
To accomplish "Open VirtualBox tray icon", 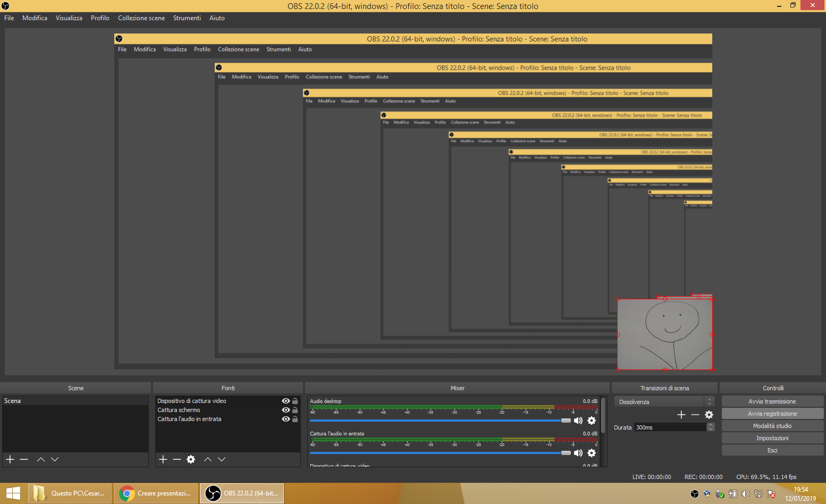I will (x=707, y=494).
